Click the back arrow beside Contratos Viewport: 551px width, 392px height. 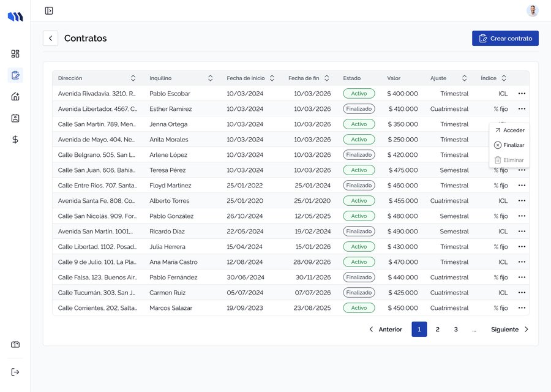pyautogui.click(x=51, y=39)
